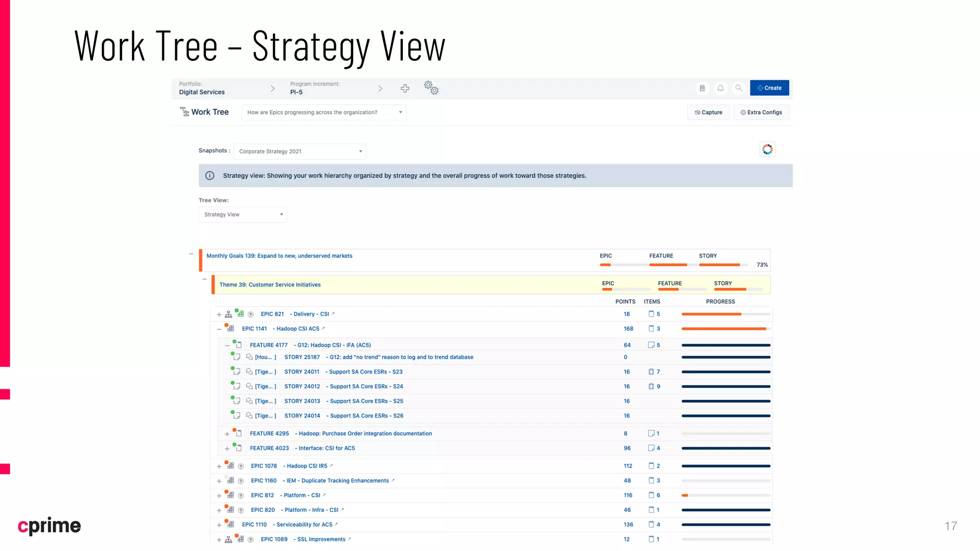Viewport: 980px width, 551px height.
Task: Click the plus cross icon beside Program Increment
Action: (405, 88)
